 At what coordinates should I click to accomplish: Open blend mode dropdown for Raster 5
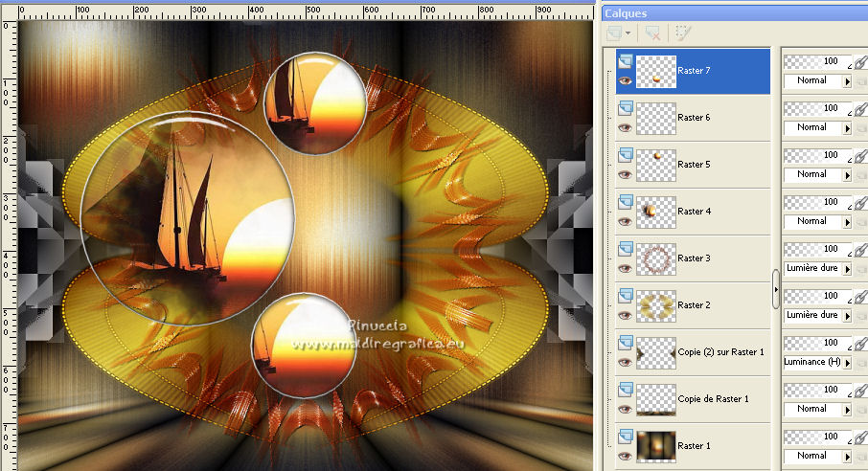(x=847, y=175)
